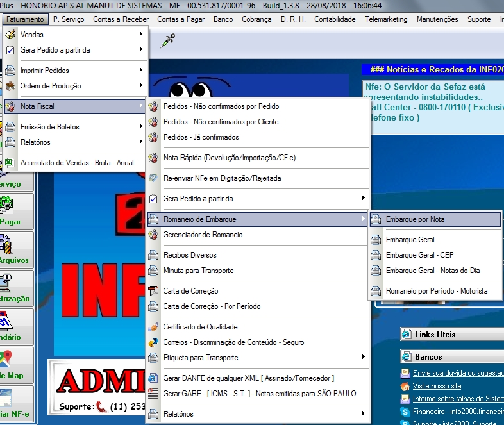Select Embarque Geral - CEP menu entry
The height and width of the screenshot is (425, 504).
419,255
